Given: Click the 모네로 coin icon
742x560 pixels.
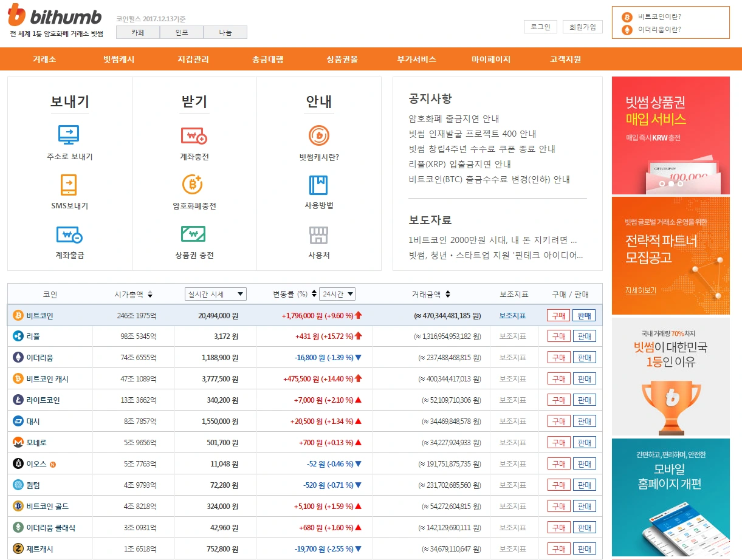Looking at the screenshot, I should coord(18,442).
